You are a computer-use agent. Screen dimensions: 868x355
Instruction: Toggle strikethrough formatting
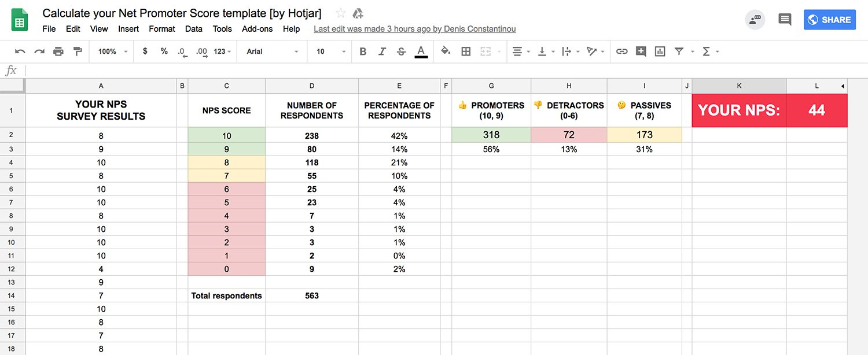pyautogui.click(x=401, y=51)
